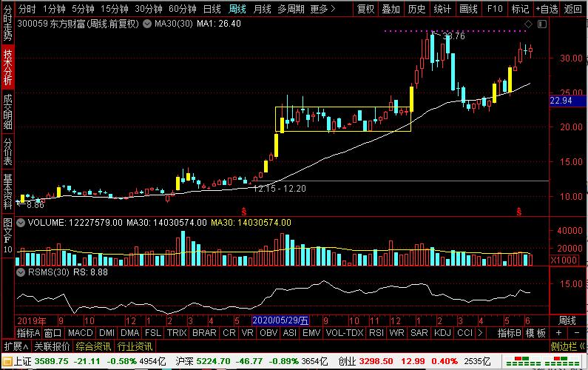Switch sub-chart to RSI indicator
This screenshot has width=588, height=370.
click(x=376, y=333)
